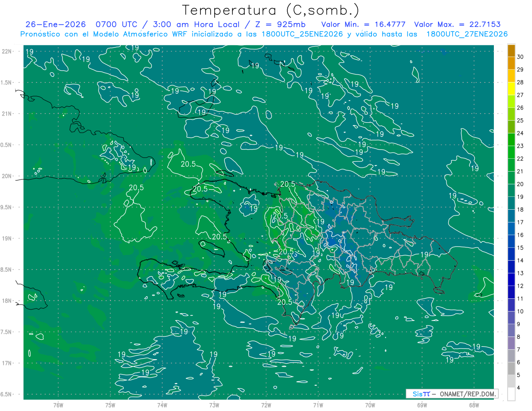Click the color scale label "12"
The height and width of the screenshot is (411, 532).
pos(520,286)
